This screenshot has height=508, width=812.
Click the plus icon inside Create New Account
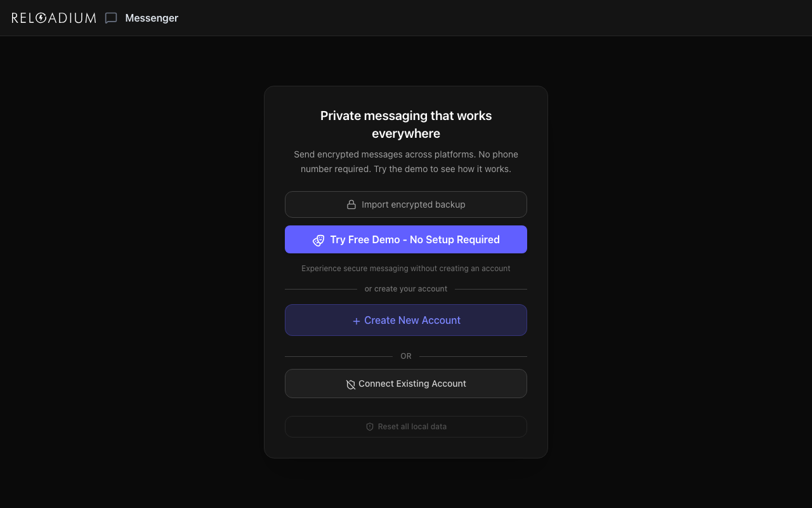pyautogui.click(x=356, y=321)
